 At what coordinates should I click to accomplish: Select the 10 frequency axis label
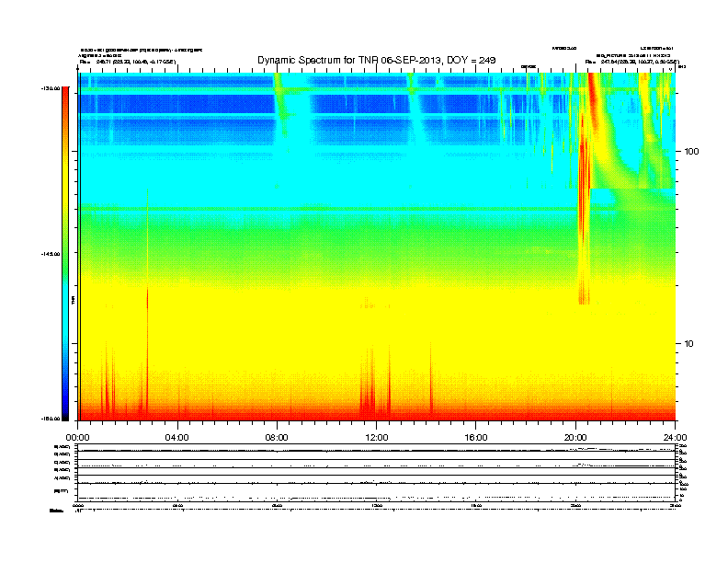689,344
